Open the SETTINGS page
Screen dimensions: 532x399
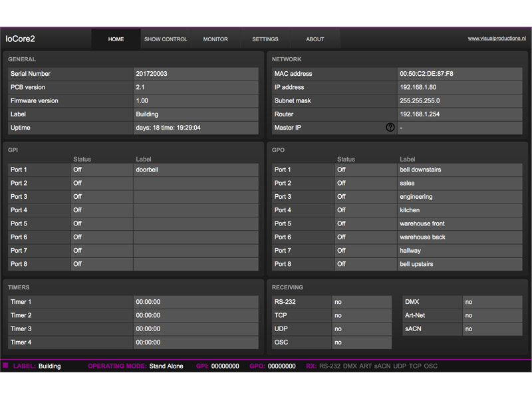pos(265,39)
